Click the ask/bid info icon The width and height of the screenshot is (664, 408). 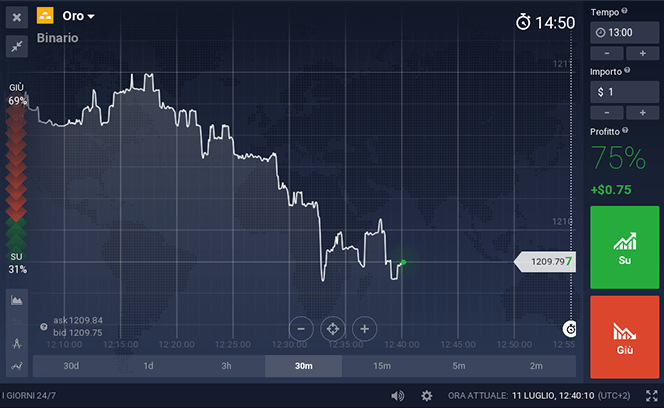pos(44,326)
